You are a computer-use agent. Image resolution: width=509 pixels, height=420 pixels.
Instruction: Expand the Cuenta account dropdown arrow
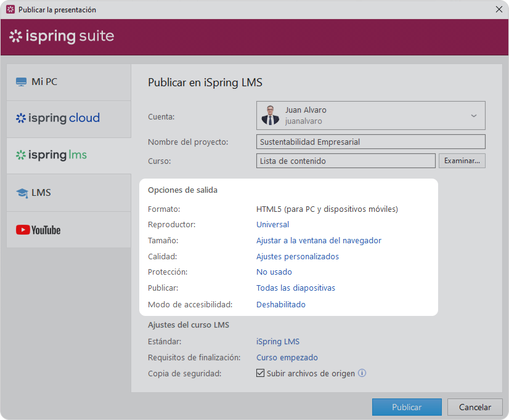473,116
